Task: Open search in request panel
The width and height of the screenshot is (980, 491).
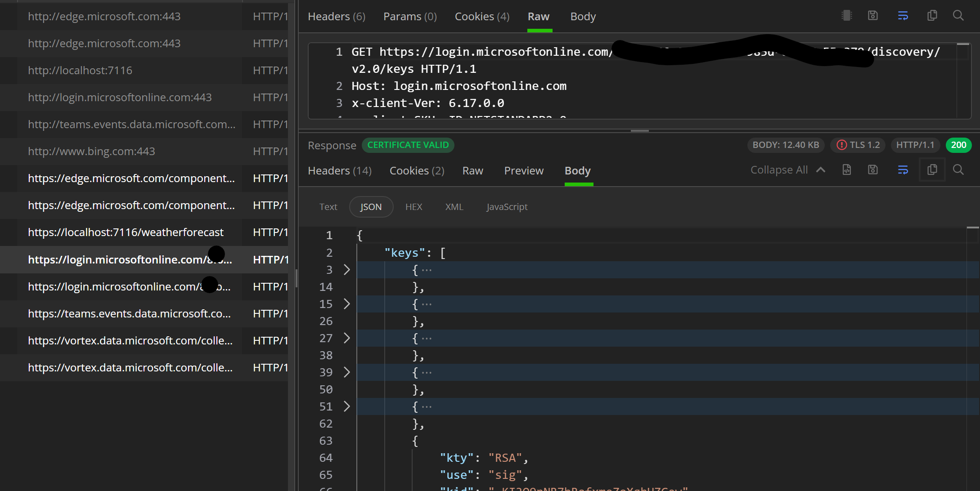Action: [958, 16]
